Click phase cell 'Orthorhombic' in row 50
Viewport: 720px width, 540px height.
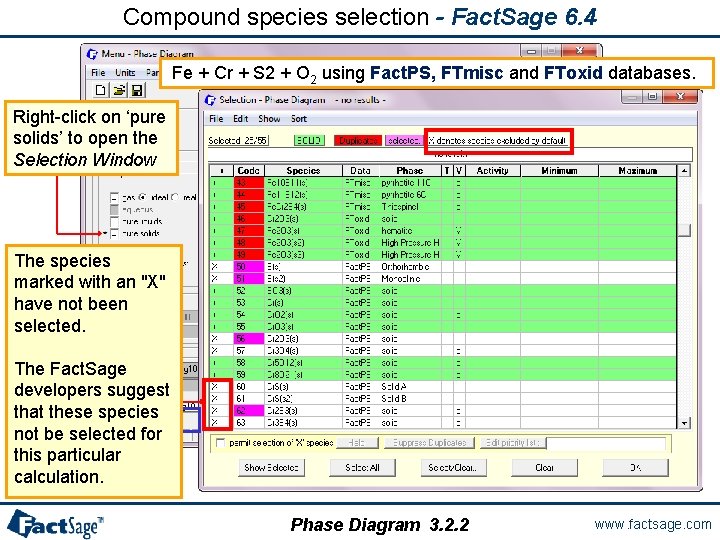[x=410, y=267]
